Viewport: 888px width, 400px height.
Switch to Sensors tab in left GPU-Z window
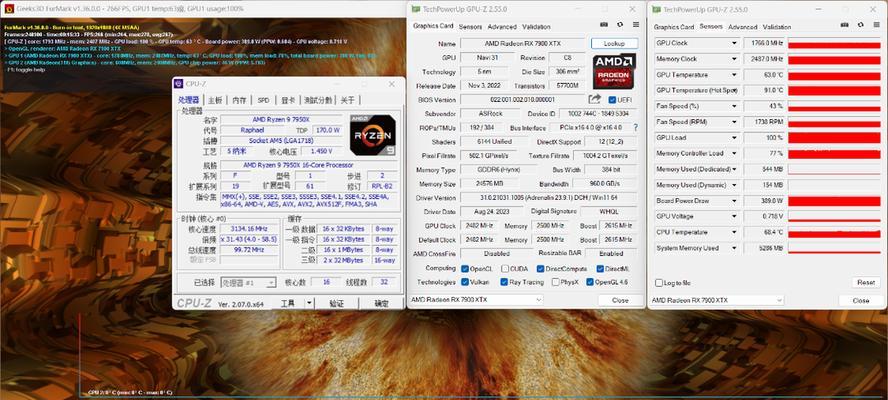(x=470, y=27)
